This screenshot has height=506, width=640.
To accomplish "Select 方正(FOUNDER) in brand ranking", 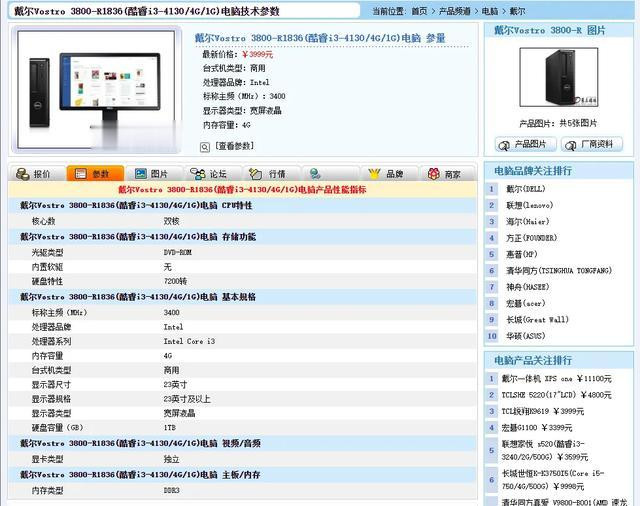I will (531, 238).
